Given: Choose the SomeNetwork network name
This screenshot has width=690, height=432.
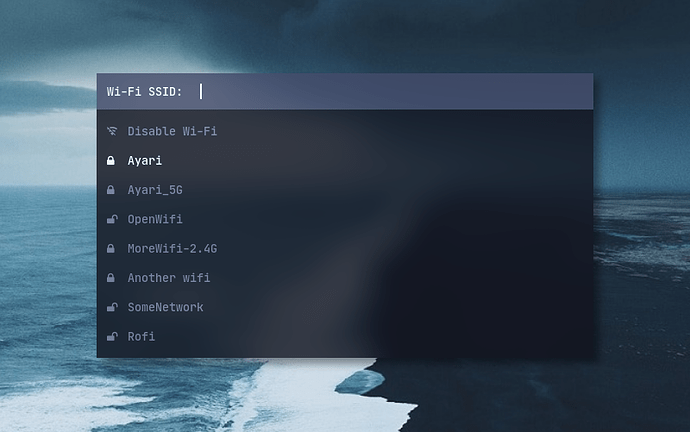Looking at the screenshot, I should 165,307.
